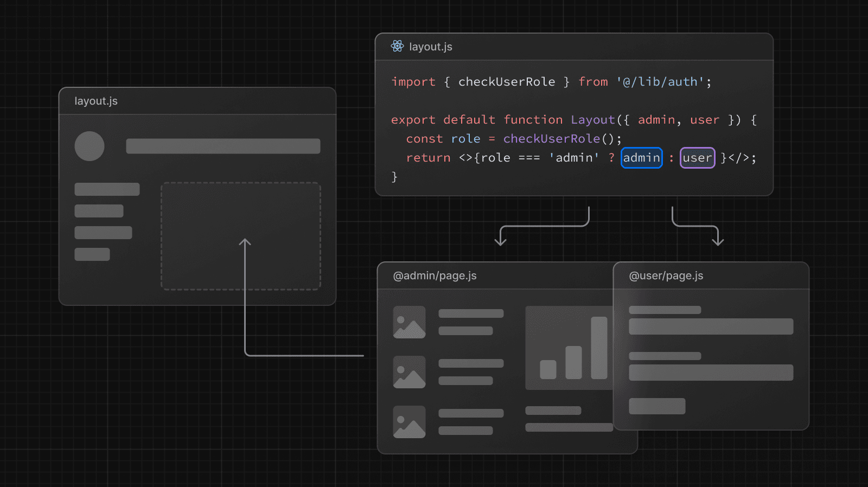Viewport: 868px width, 487px height.
Task: Click the first sidebar item in layout wireframe
Action: (107, 189)
